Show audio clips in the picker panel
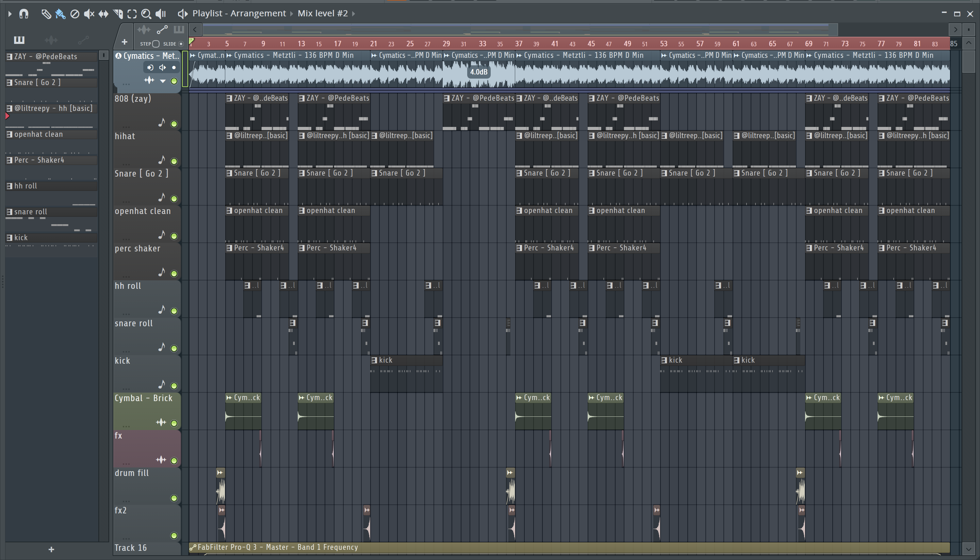Image resolution: width=980 pixels, height=560 pixels. pos(51,39)
